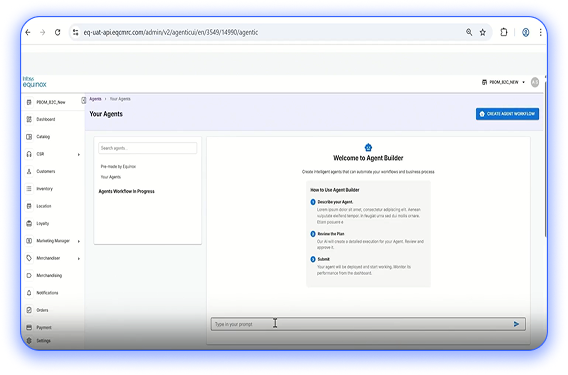Open Notifications from the sidebar
This screenshot has height=375, width=568.
coord(47,293)
